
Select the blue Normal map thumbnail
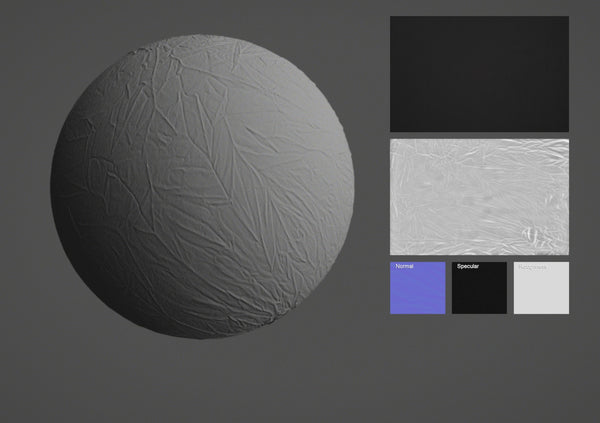click(x=418, y=290)
